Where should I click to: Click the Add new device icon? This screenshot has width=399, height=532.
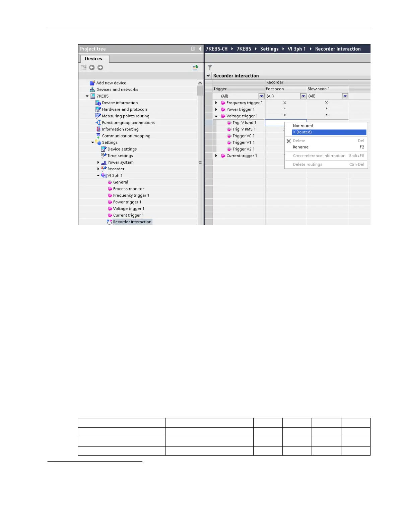pyautogui.click(x=92, y=83)
